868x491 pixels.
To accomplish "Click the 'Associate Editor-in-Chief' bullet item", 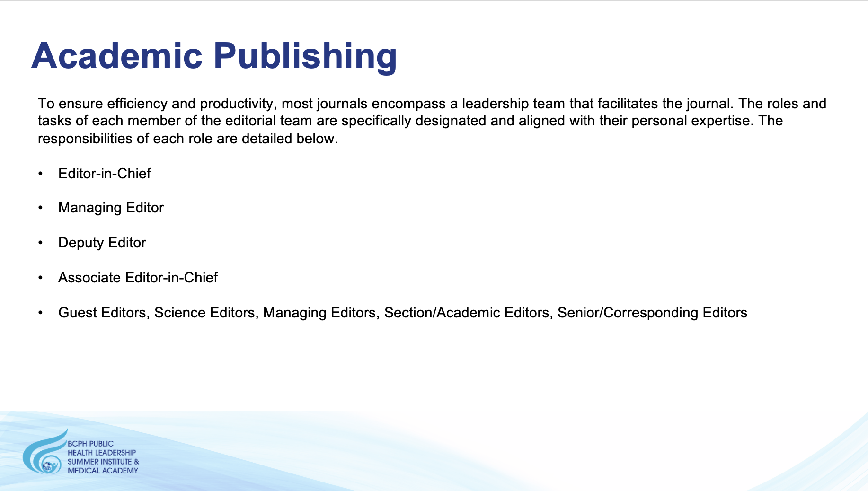I will [x=138, y=278].
